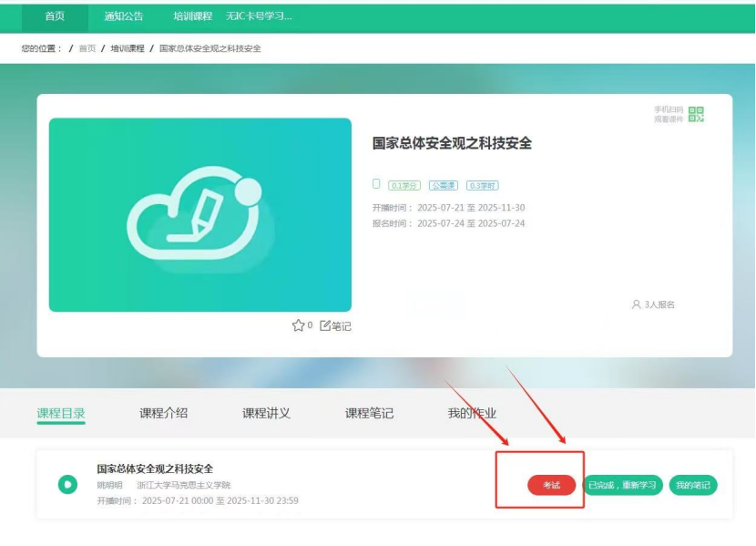Star the course to favorite it
The height and width of the screenshot is (546, 756).
tap(298, 324)
